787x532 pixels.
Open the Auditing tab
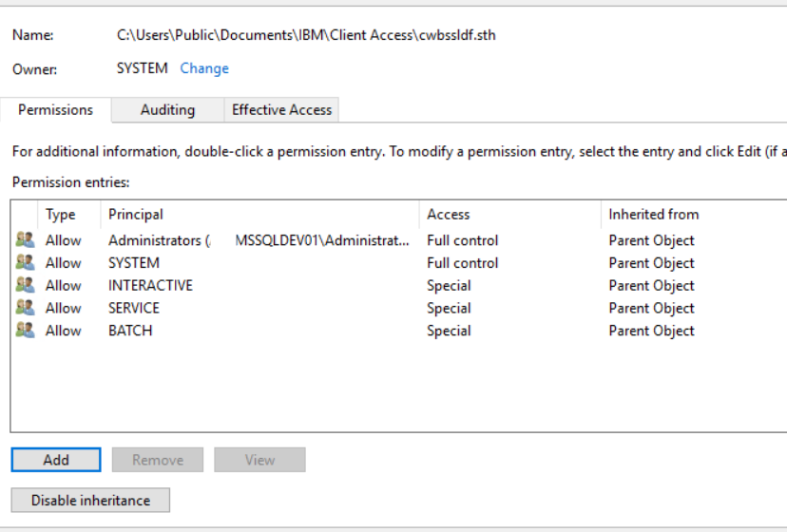tap(167, 110)
